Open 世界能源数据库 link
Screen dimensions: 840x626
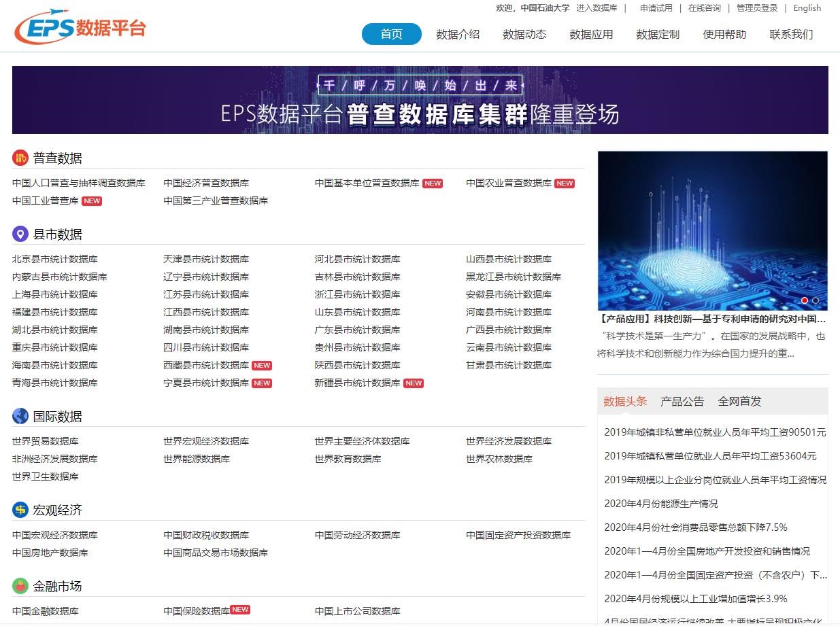point(197,459)
